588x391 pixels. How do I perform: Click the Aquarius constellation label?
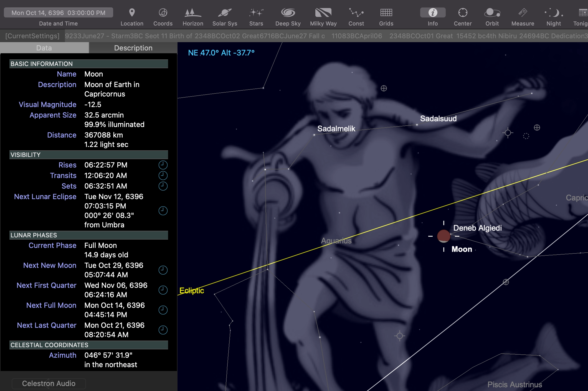pyautogui.click(x=336, y=241)
